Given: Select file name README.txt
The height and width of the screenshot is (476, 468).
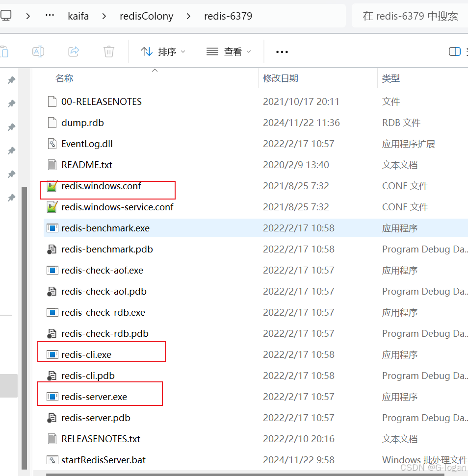Looking at the screenshot, I should [x=87, y=165].
